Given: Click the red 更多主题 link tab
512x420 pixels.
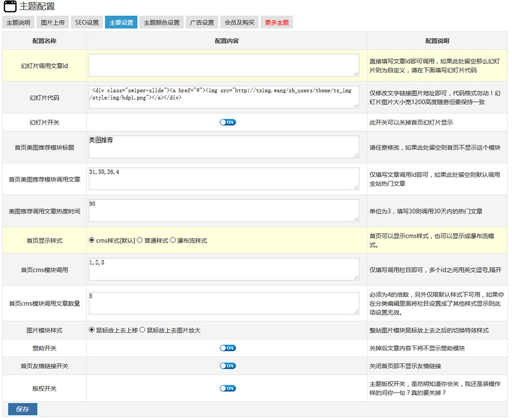Looking at the screenshot, I should [277, 23].
